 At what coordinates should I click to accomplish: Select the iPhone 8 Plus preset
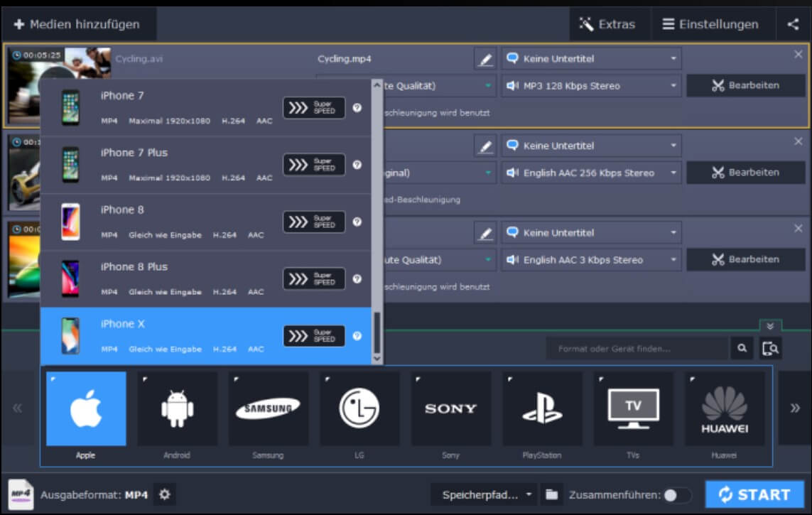(205, 279)
